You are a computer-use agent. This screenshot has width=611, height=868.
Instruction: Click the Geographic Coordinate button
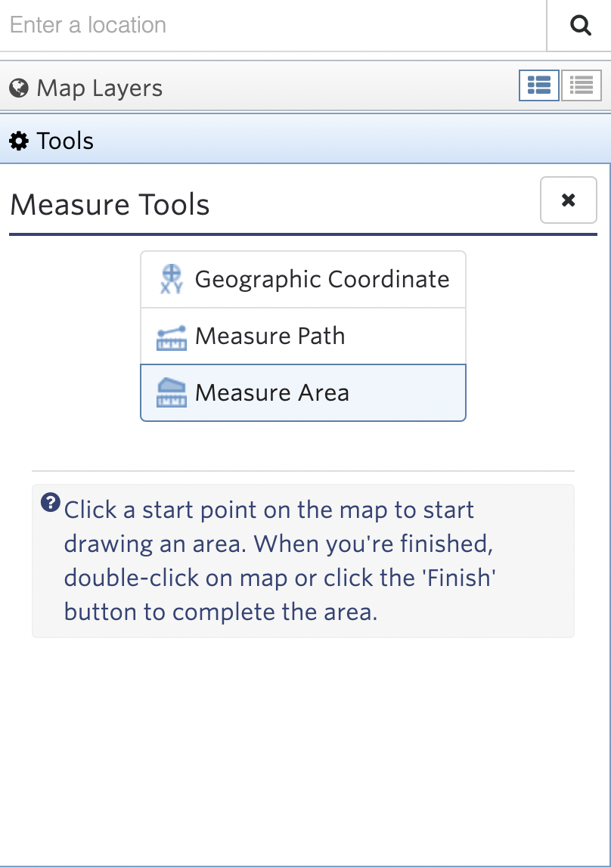(x=302, y=279)
